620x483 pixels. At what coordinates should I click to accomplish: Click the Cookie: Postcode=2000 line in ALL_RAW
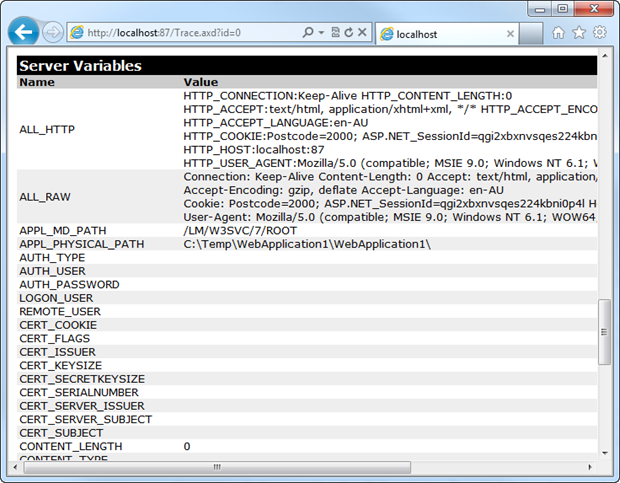(x=390, y=204)
